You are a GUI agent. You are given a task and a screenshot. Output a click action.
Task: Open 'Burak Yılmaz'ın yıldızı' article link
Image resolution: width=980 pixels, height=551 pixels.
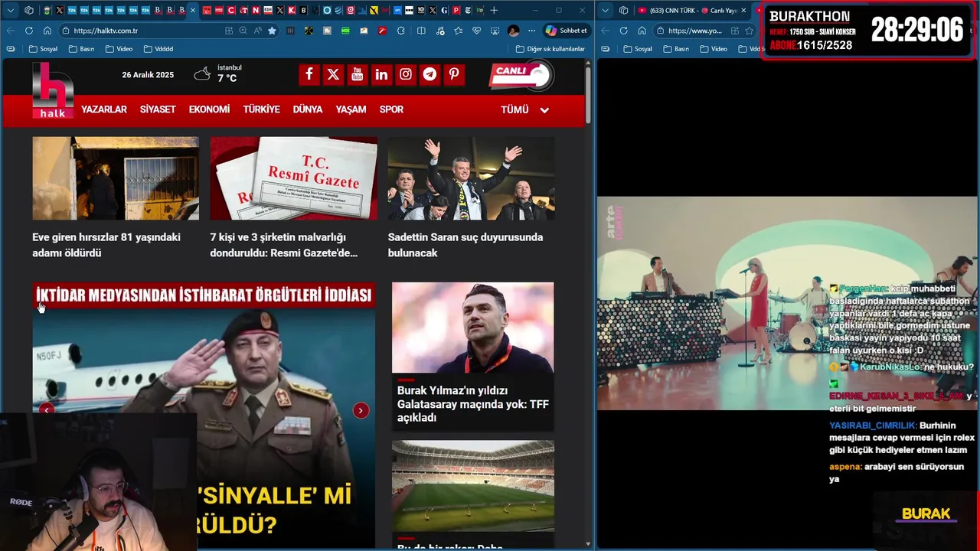click(x=472, y=404)
